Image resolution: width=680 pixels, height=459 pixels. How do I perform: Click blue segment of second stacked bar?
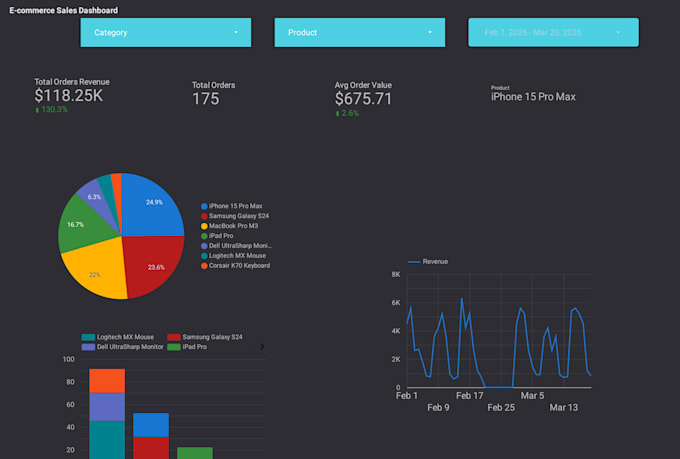pos(151,425)
